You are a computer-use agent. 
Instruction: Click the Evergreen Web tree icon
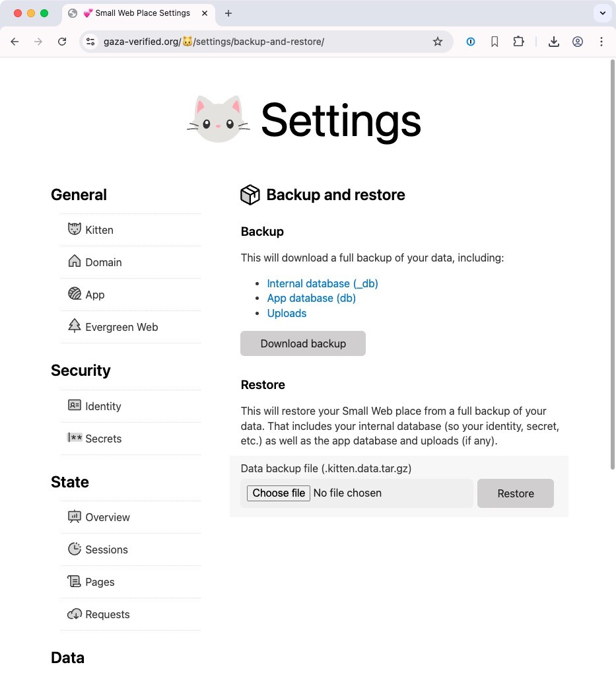(x=75, y=326)
